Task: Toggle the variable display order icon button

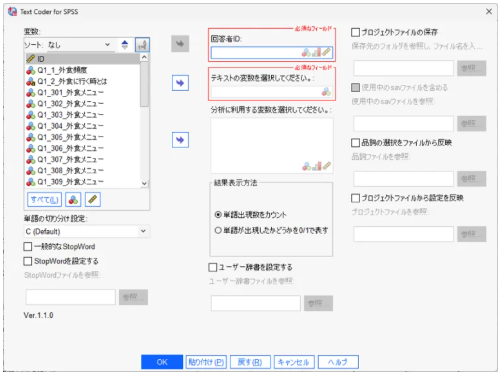Action: point(142,45)
